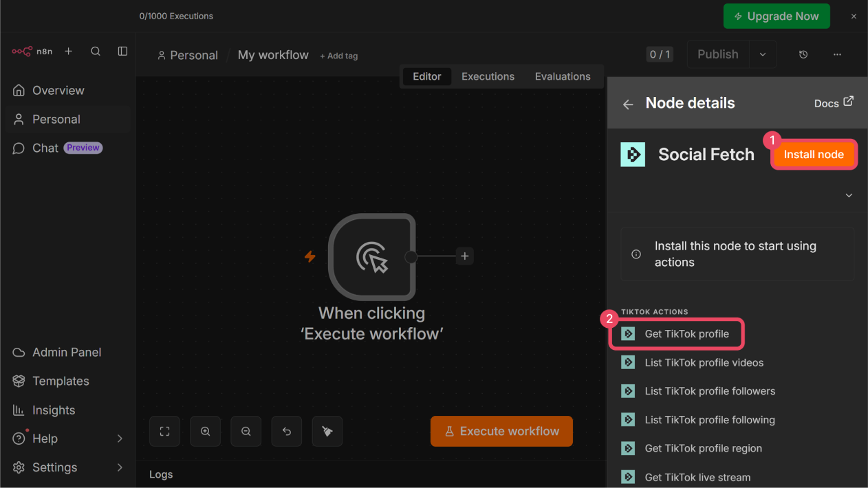Open the Admin Panel
The height and width of the screenshot is (488, 868).
67,352
